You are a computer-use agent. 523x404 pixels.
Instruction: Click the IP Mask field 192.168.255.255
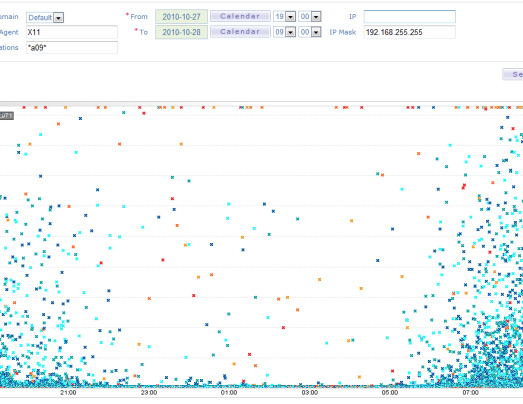(410, 32)
